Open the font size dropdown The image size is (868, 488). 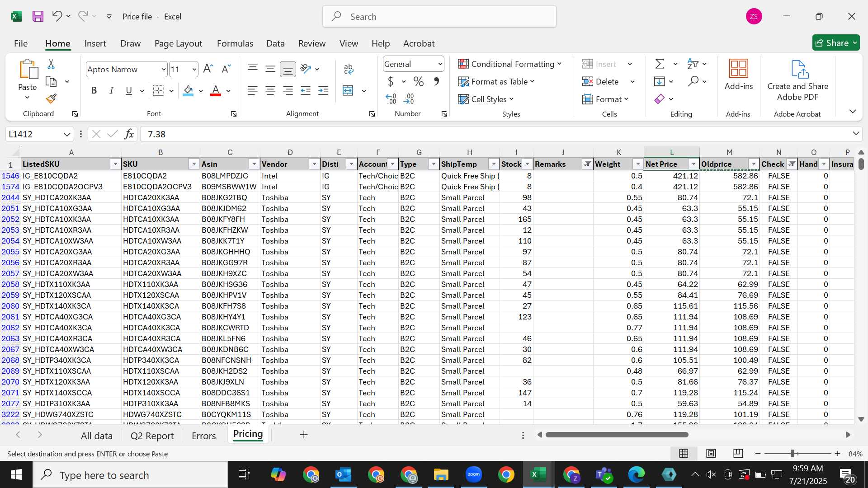(194, 70)
